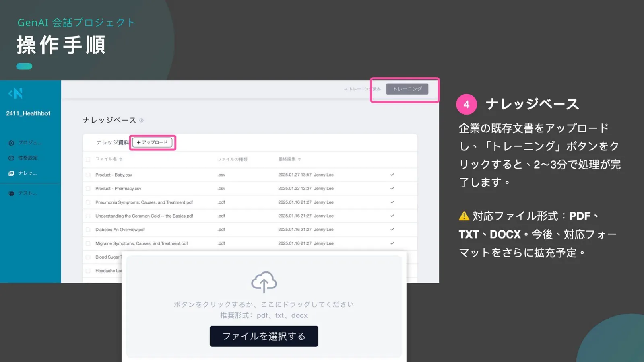Click the checkmark in Diabetes An Overview row
The width and height of the screenshot is (644, 362).
click(x=392, y=229)
